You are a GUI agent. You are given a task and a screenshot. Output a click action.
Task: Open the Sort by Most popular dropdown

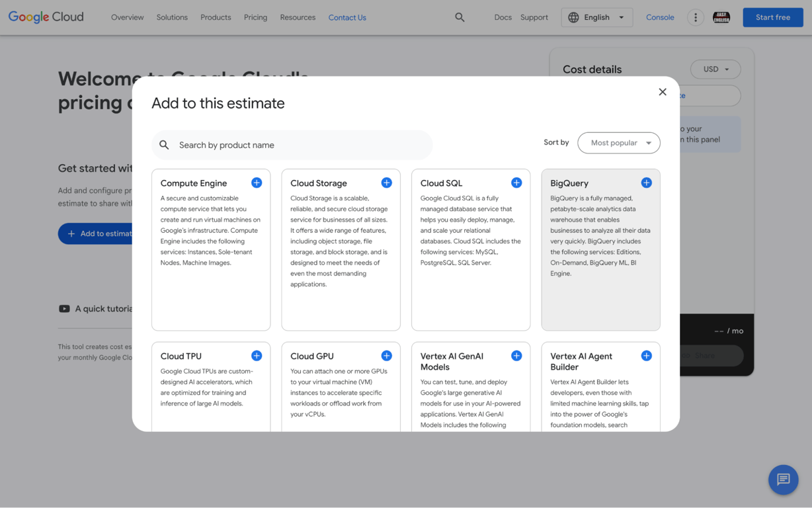(619, 143)
